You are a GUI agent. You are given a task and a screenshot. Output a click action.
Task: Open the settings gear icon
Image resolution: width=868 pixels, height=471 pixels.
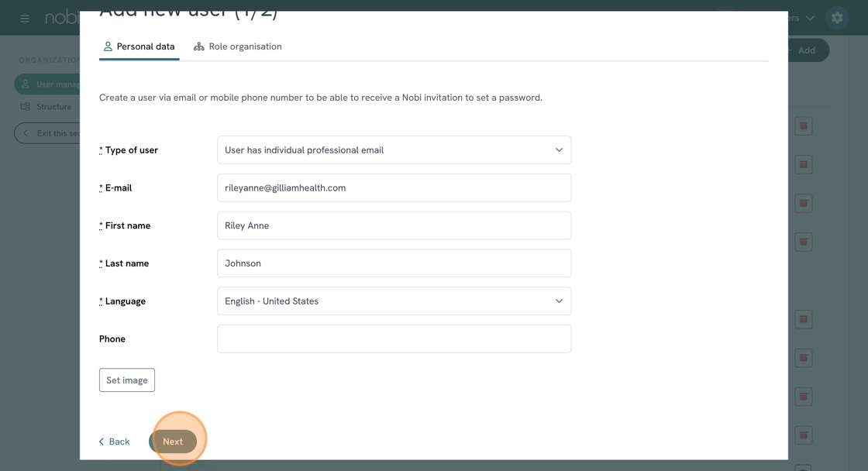click(837, 18)
